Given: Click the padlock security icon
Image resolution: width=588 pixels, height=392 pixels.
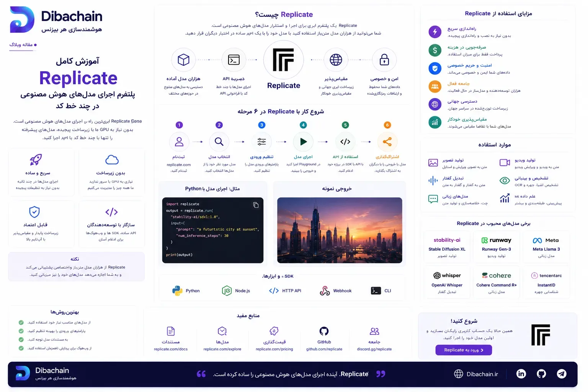Looking at the screenshot, I should (384, 60).
